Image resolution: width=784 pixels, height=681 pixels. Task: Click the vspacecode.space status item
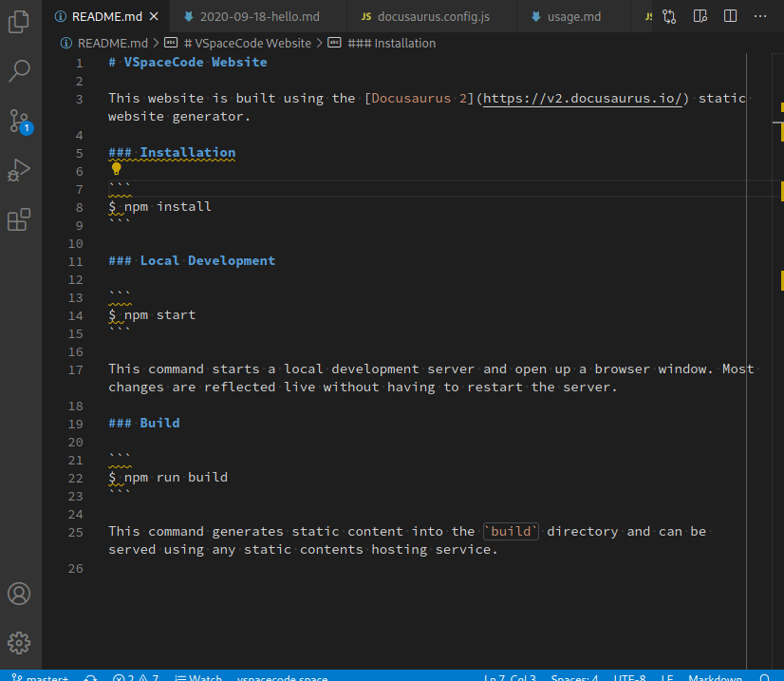[283, 677]
